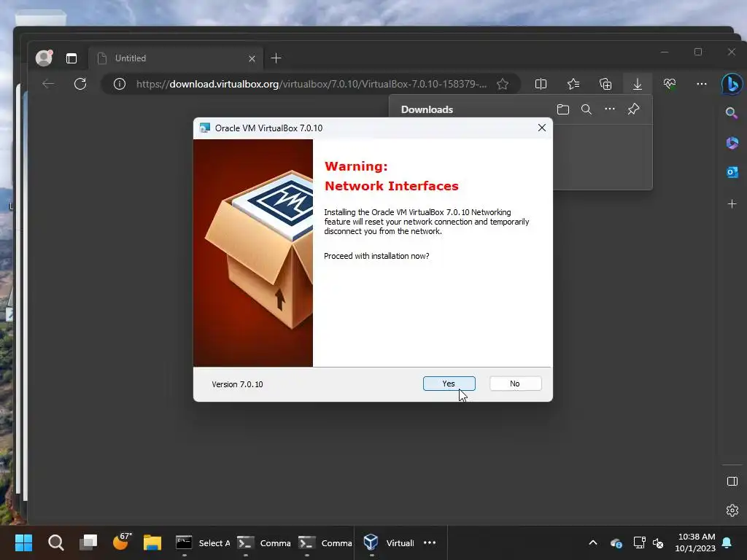
Task: Open Collections icon in Edge toolbar
Action: pos(605,85)
